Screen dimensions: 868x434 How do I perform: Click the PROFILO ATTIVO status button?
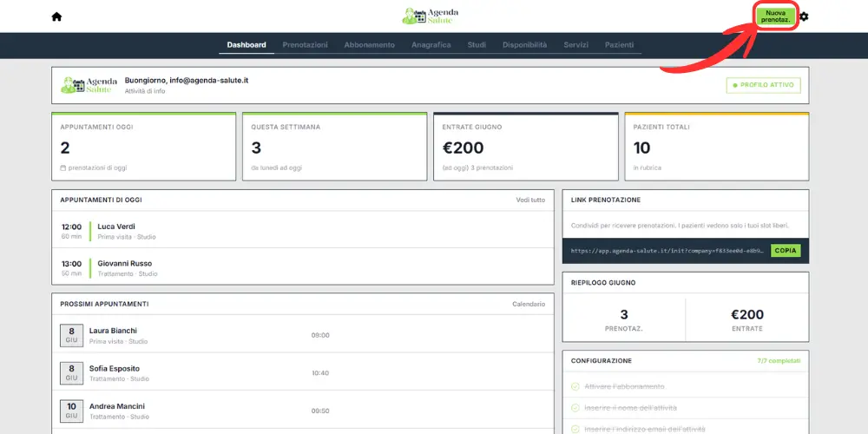coord(763,85)
